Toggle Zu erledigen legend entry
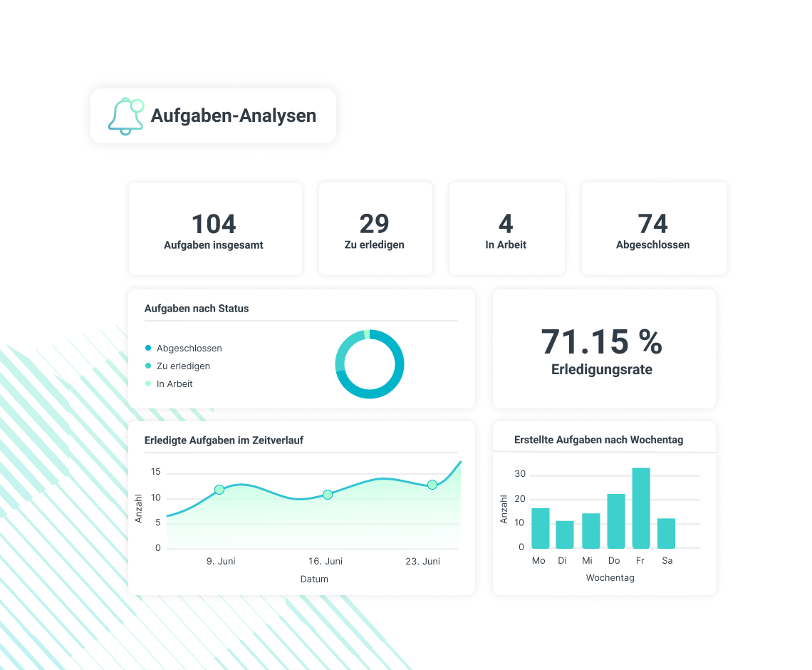The image size is (812, 670). pos(182,366)
